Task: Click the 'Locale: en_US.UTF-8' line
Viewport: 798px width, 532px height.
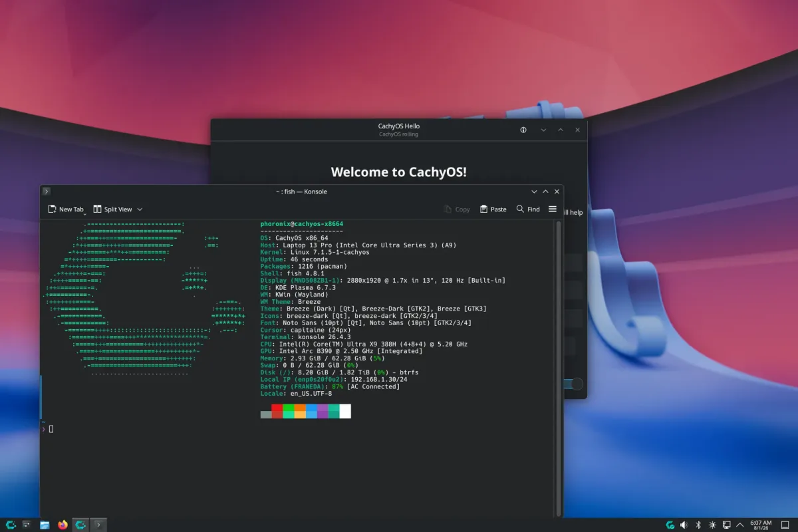Action: click(296, 394)
